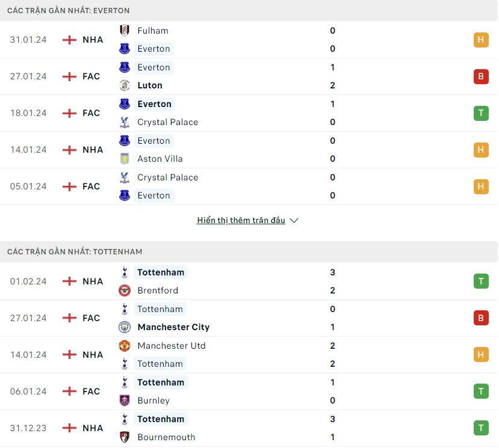The image size is (499, 448).
Task: Open the Crystal Palace team link dated 18.01.24
Action: tap(168, 122)
